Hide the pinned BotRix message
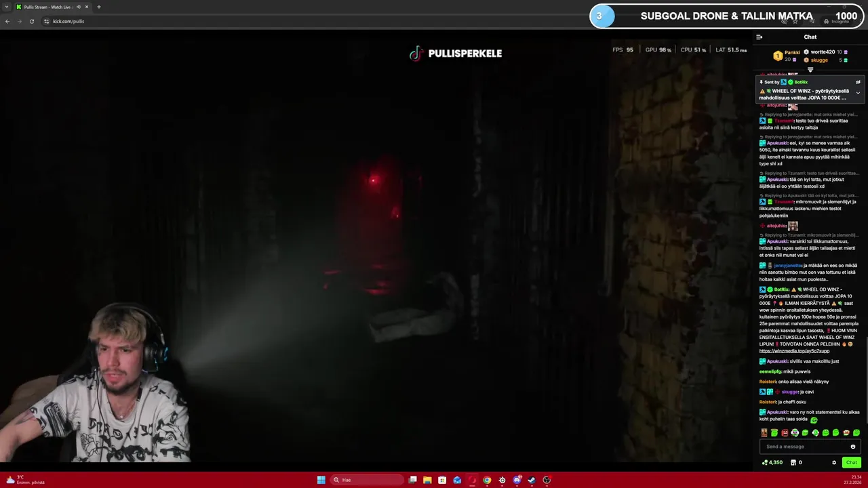This screenshot has height=488, width=868. coord(858,82)
